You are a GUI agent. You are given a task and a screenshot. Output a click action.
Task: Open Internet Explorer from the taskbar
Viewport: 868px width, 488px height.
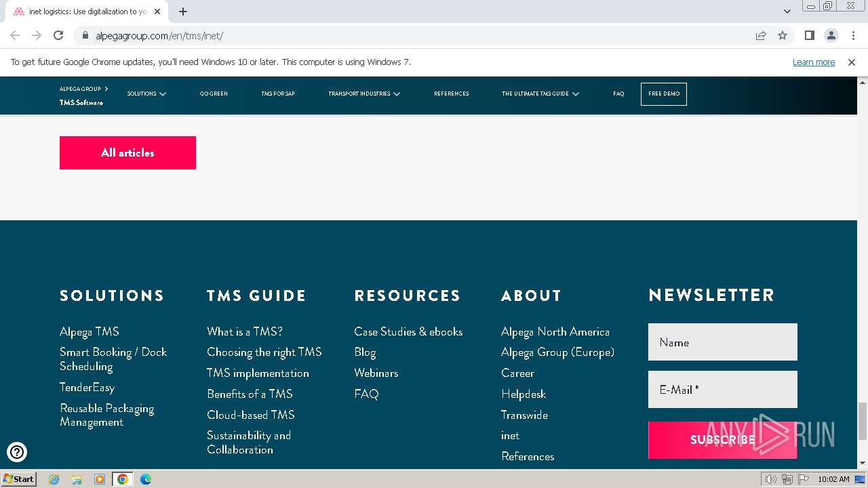(x=54, y=479)
